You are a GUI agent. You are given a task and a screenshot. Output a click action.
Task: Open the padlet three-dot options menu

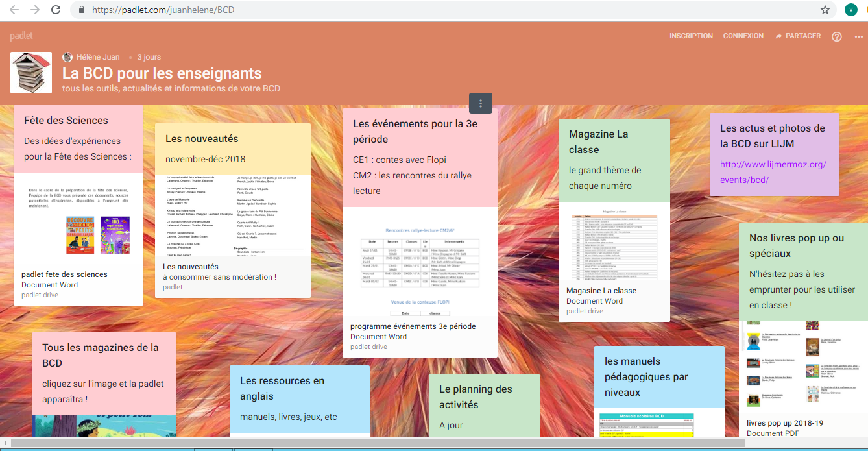click(481, 103)
